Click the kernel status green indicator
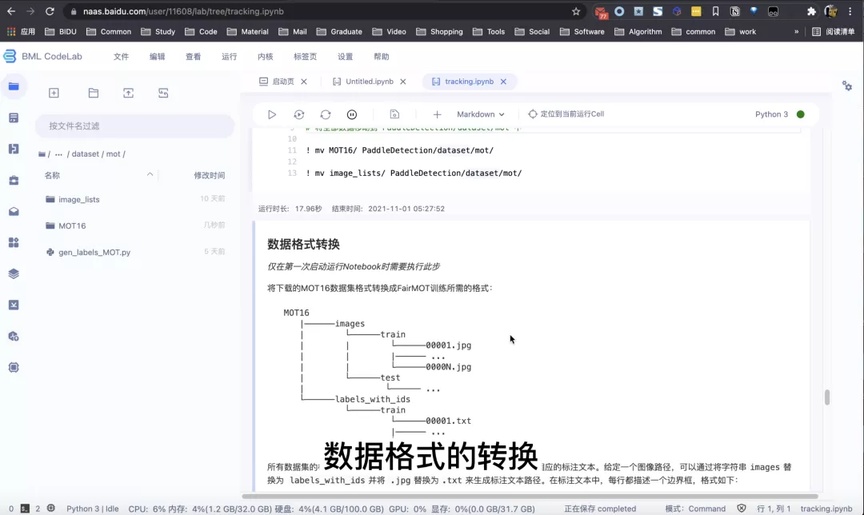 [x=801, y=115]
